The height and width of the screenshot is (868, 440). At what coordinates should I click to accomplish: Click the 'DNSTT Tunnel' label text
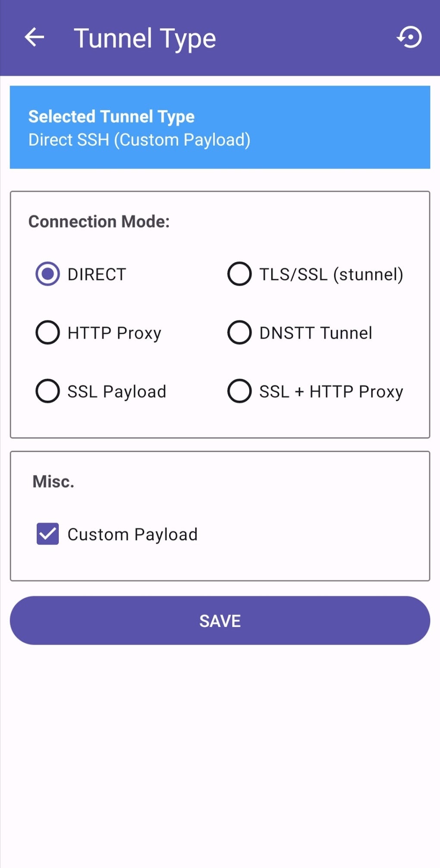point(316,333)
